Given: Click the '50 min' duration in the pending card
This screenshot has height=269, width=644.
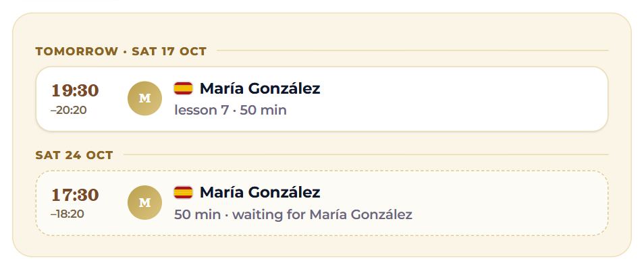Looking at the screenshot, I should pyautogui.click(x=197, y=214).
